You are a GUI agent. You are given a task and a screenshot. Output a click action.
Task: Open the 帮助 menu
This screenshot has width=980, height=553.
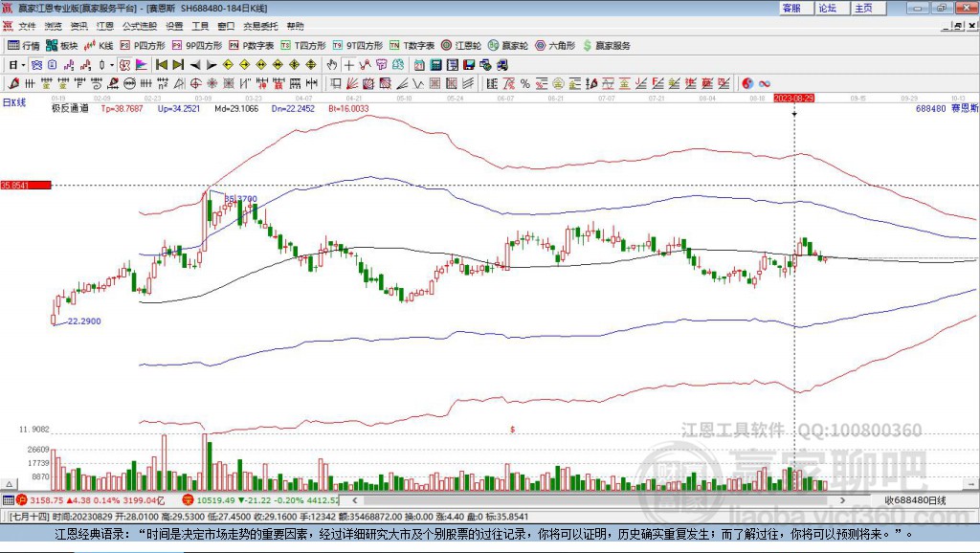295,26
